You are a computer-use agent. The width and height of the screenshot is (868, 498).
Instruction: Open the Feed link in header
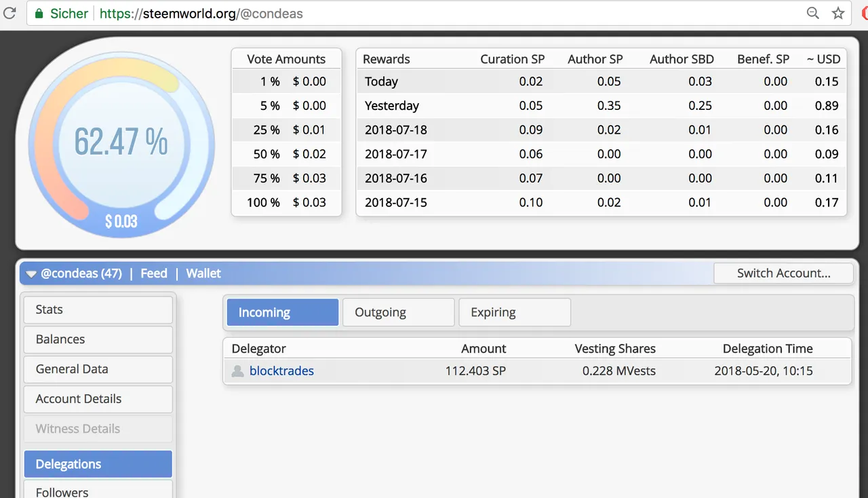pyautogui.click(x=154, y=273)
